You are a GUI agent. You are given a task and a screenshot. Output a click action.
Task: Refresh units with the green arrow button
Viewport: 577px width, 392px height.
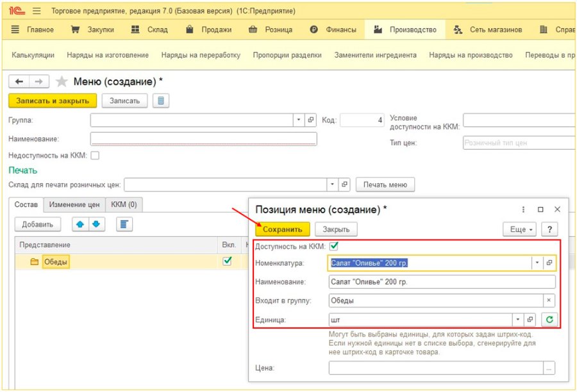(549, 320)
